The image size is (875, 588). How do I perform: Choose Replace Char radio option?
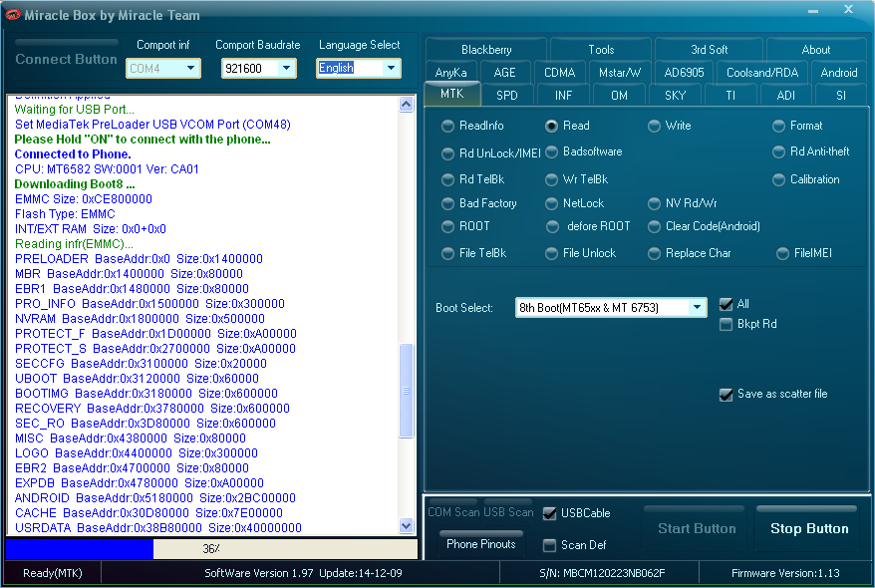[654, 254]
